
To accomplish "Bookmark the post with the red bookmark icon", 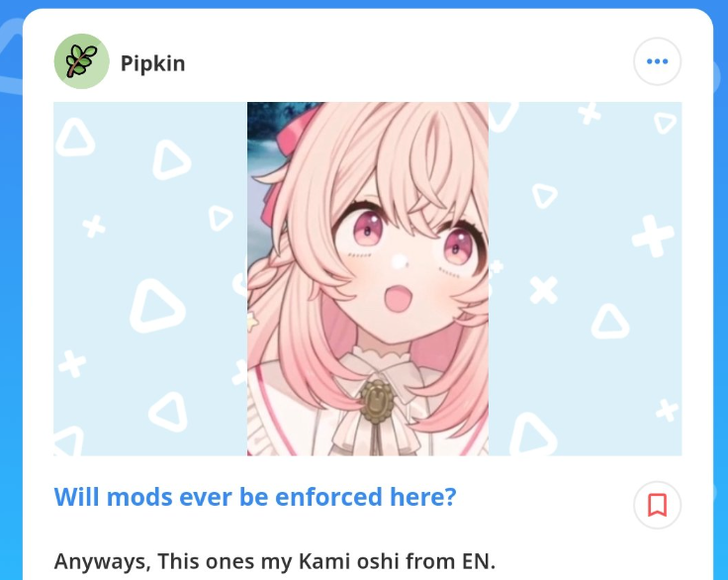I will [657, 505].
